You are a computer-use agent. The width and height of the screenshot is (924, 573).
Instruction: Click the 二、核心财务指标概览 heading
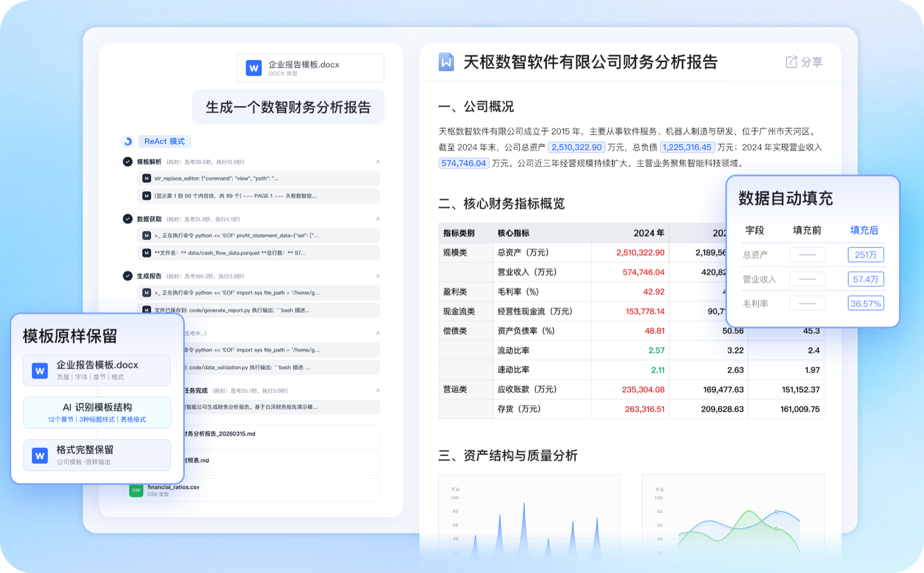(x=501, y=204)
